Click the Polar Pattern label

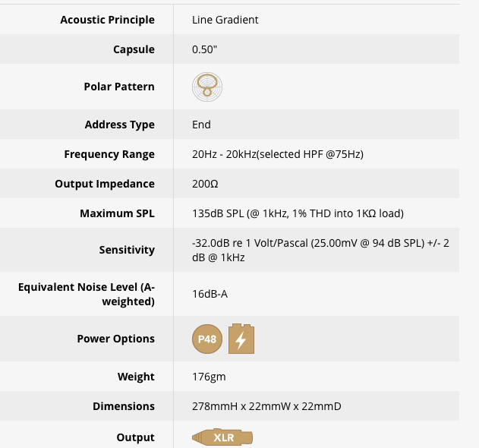click(119, 87)
